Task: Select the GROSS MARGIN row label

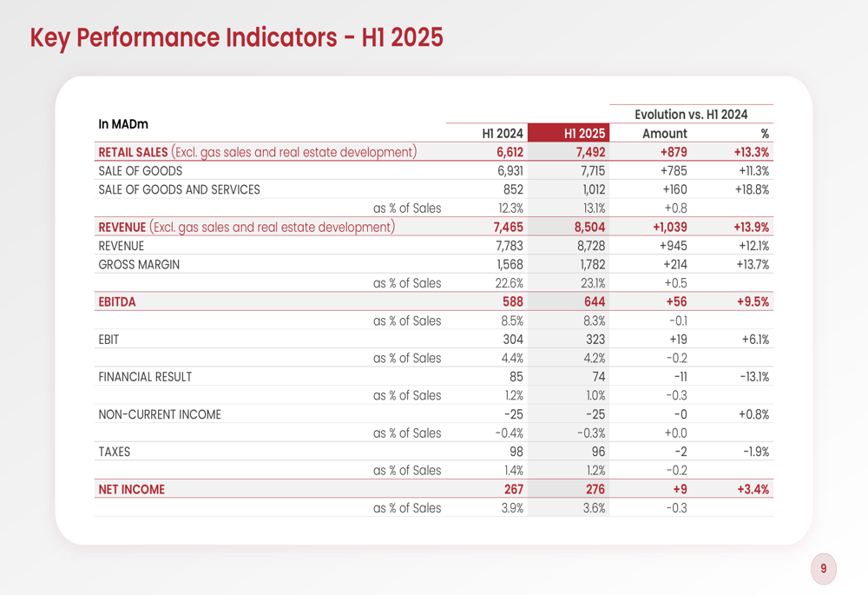Action: 139,264
